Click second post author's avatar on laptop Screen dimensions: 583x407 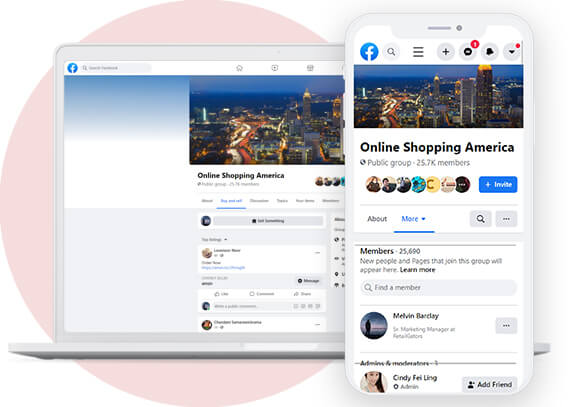(206, 325)
